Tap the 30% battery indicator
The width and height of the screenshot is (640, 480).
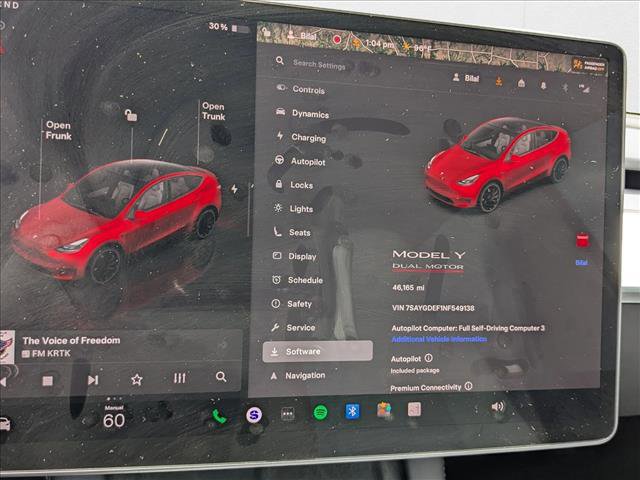click(x=229, y=27)
